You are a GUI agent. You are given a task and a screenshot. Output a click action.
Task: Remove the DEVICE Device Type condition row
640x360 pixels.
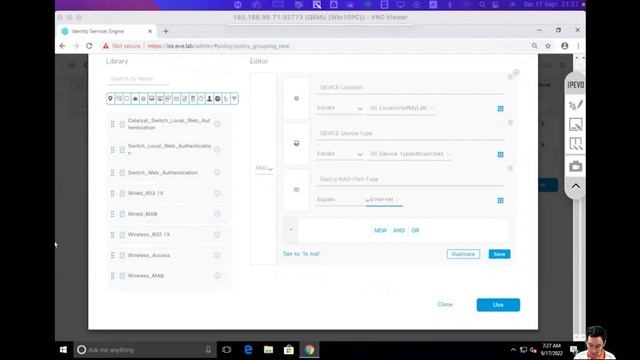pyautogui.click(x=510, y=122)
